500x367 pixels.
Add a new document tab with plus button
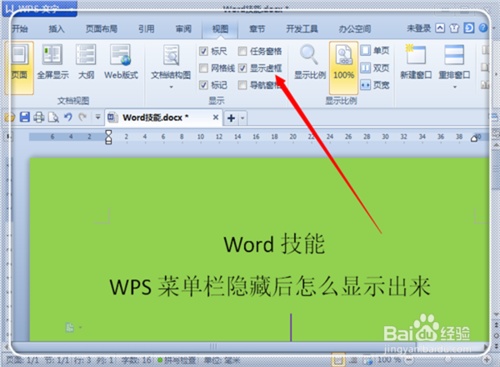(231, 118)
